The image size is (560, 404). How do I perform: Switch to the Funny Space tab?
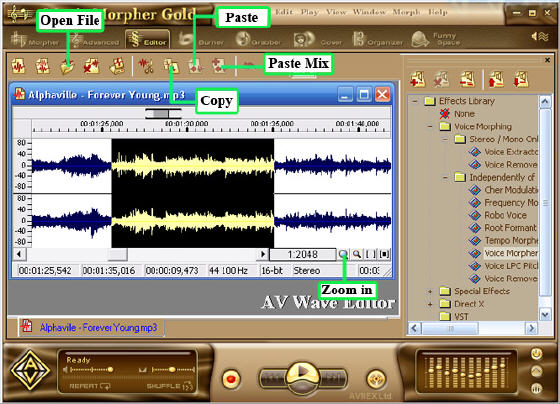436,39
